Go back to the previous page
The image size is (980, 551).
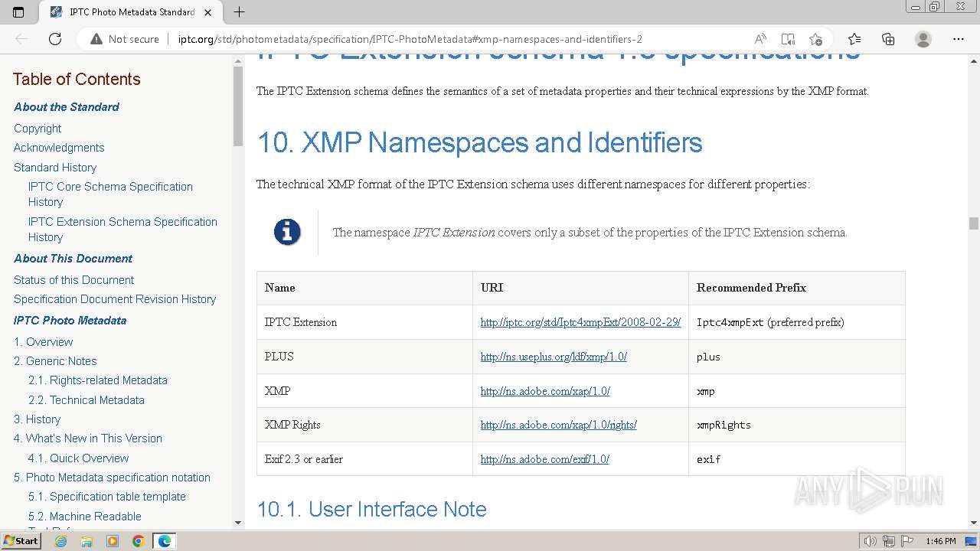coord(21,39)
